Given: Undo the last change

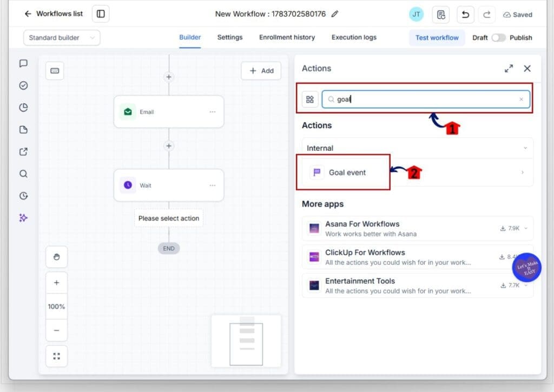Looking at the screenshot, I should point(465,15).
